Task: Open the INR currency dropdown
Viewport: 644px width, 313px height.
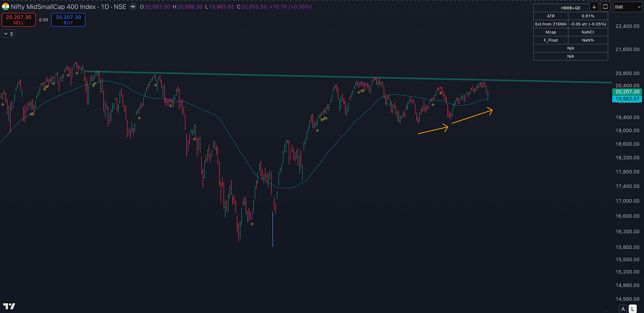Action: pyautogui.click(x=628, y=7)
